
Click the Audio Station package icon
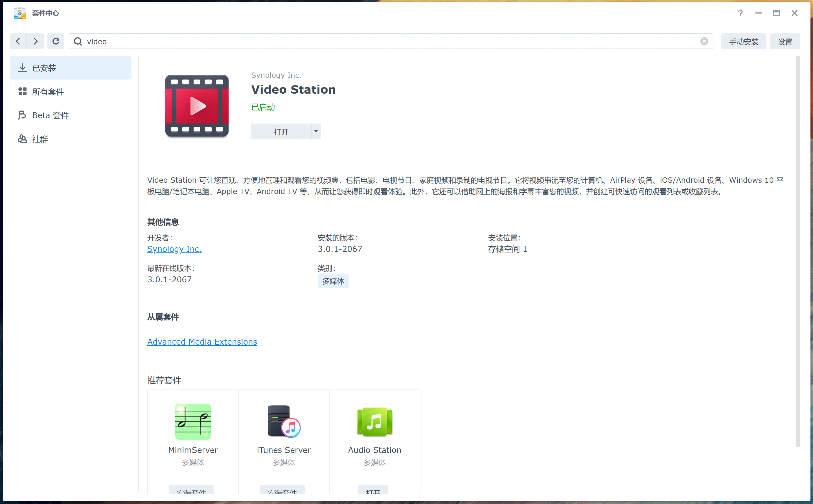[x=374, y=421]
